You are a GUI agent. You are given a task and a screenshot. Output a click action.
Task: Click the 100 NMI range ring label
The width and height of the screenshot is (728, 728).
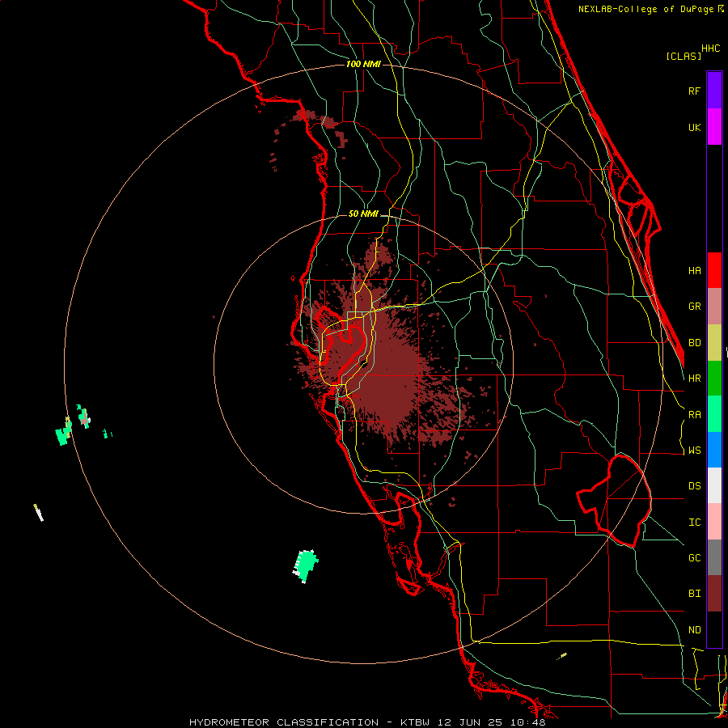point(363,64)
